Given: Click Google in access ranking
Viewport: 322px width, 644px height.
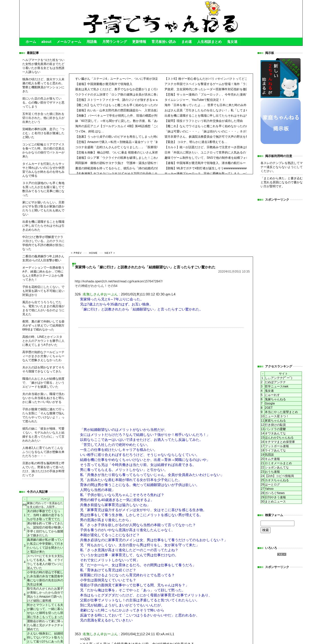Looking at the screenshot, I should click(x=270, y=404).
